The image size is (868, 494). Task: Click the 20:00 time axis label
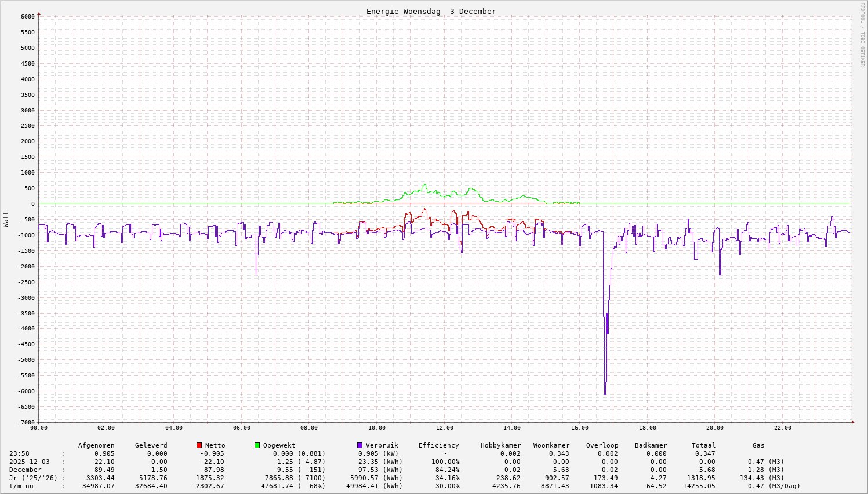coord(714,428)
